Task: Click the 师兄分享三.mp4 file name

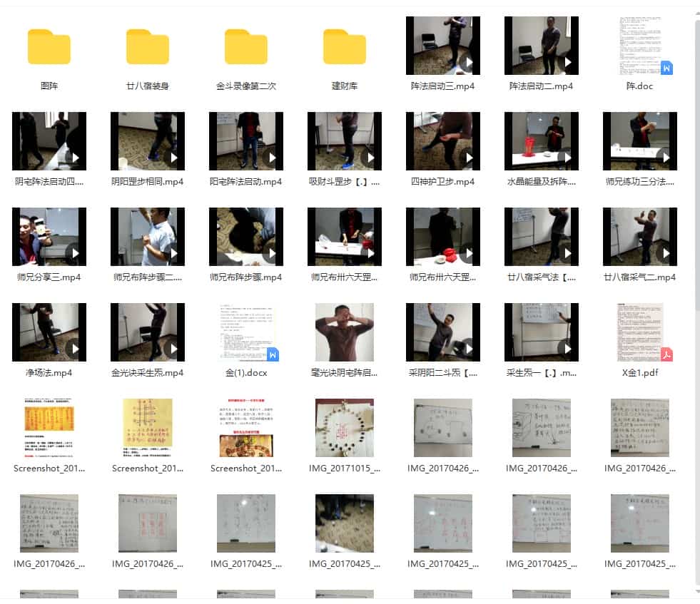Action: click(49, 277)
